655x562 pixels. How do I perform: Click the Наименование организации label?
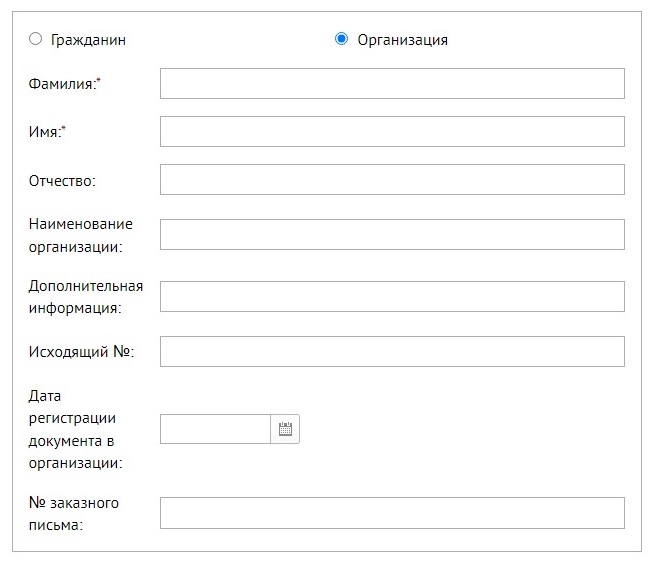click(80, 235)
